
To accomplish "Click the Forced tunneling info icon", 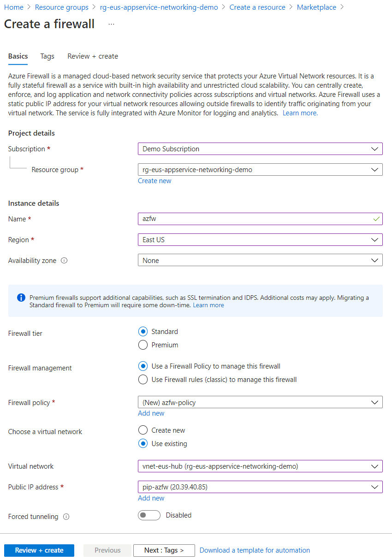I will click(x=66, y=517).
